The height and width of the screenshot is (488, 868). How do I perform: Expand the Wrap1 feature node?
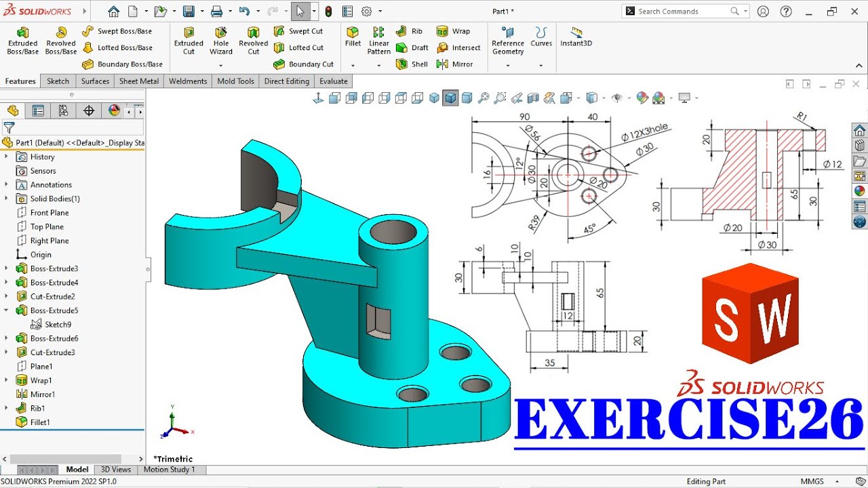pyautogui.click(x=6, y=380)
